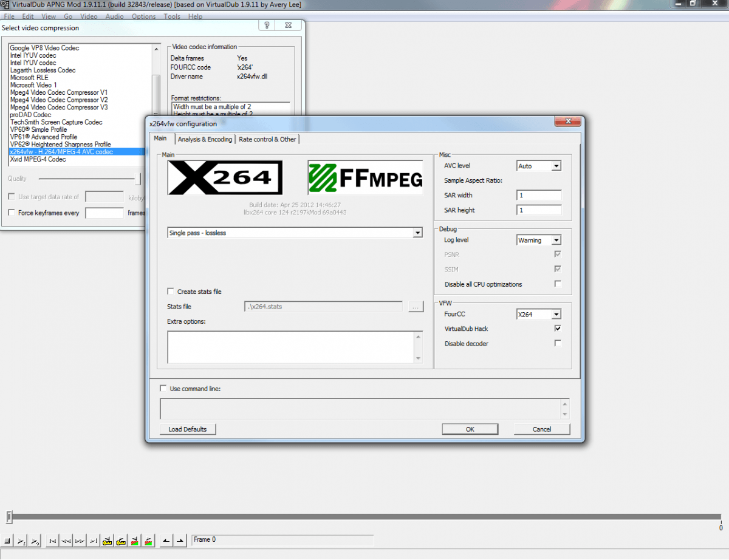
Task: Jump to the end of video
Action: (94, 541)
